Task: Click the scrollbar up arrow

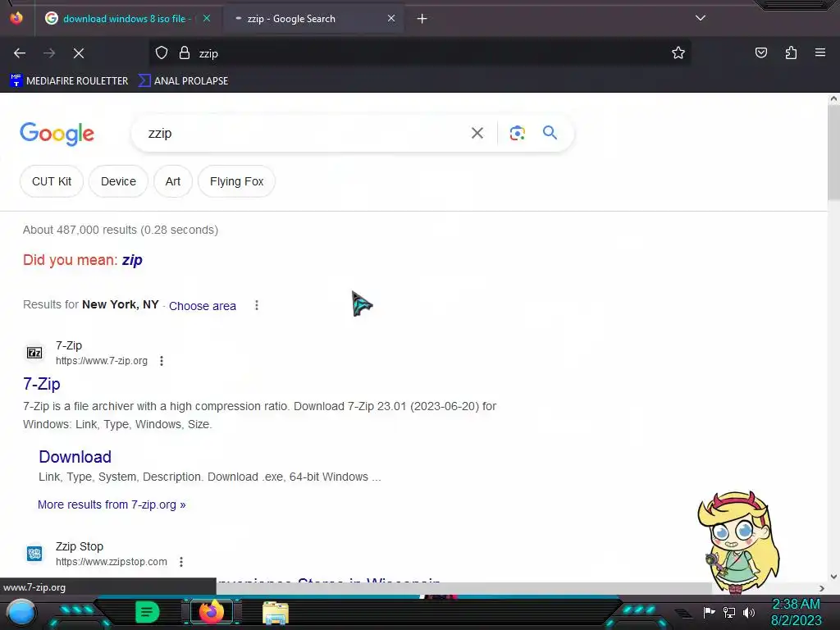Action: (x=833, y=98)
